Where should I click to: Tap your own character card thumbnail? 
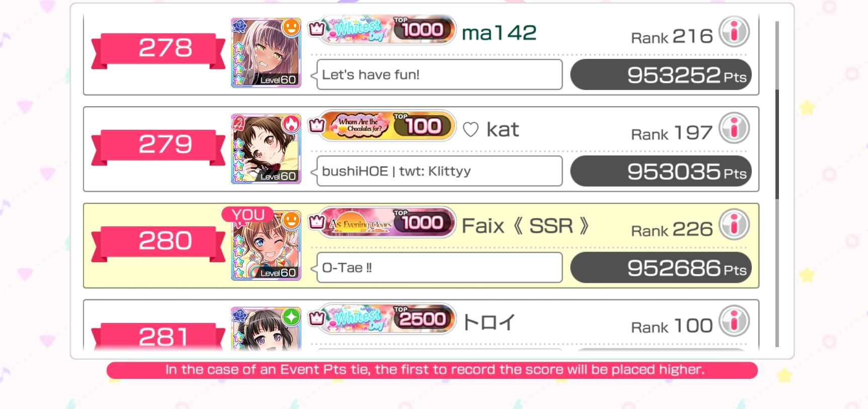click(266, 246)
